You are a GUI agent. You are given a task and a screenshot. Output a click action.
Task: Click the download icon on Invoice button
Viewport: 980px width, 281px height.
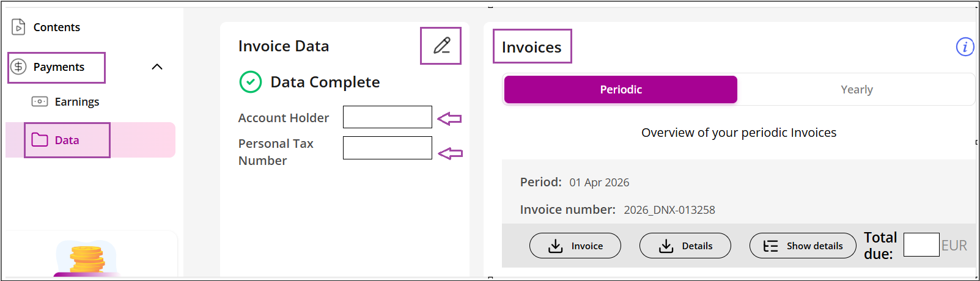click(555, 246)
